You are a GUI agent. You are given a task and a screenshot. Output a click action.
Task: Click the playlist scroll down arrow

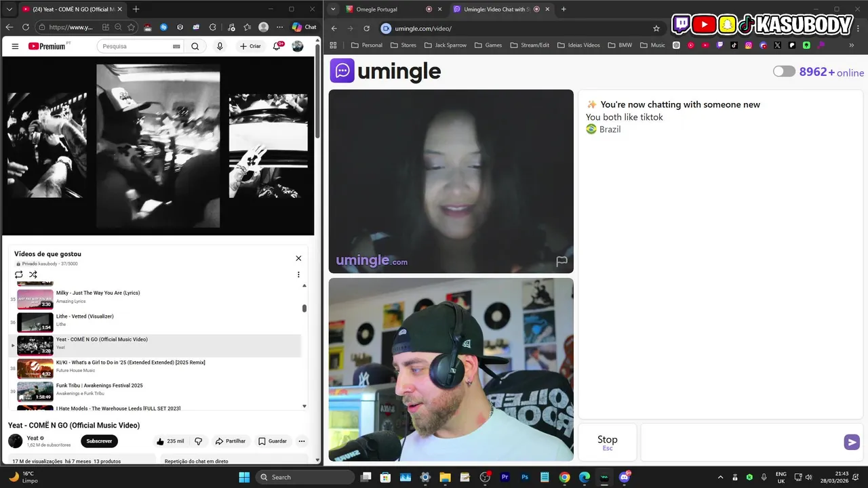coord(304,406)
